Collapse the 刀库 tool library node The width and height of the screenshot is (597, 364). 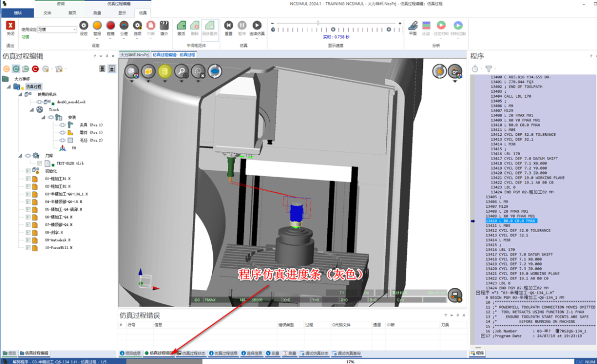click(20, 156)
